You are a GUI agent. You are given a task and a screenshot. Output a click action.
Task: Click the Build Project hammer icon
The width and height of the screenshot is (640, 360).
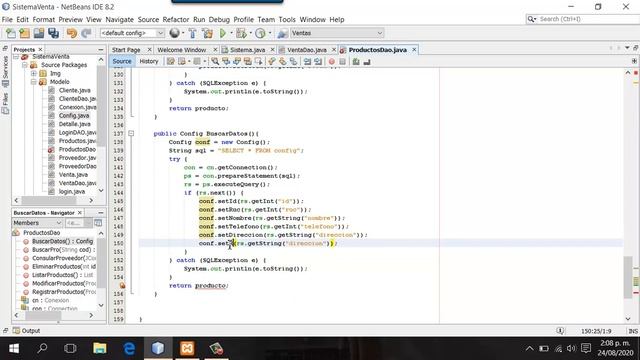193,33
